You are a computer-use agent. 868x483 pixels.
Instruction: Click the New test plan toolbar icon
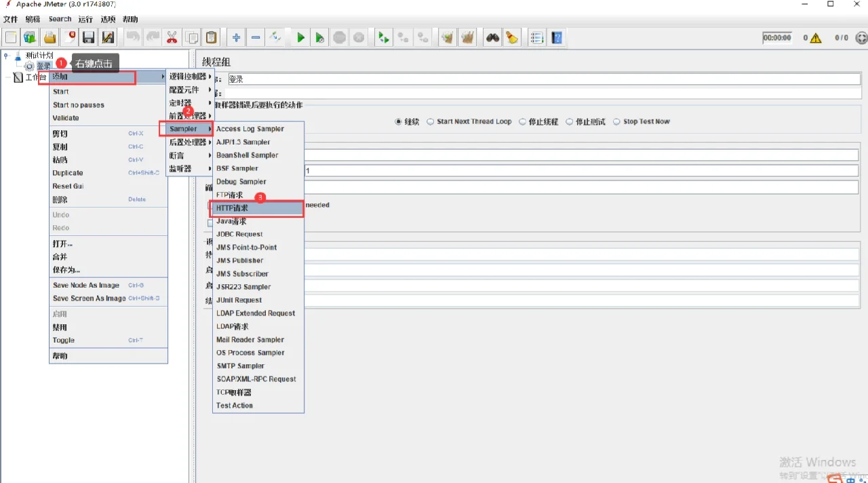tap(11, 37)
